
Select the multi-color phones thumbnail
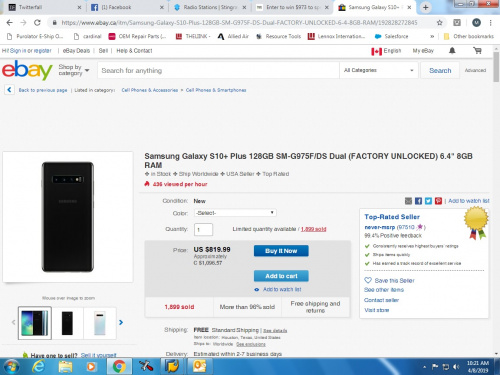pos(35,323)
